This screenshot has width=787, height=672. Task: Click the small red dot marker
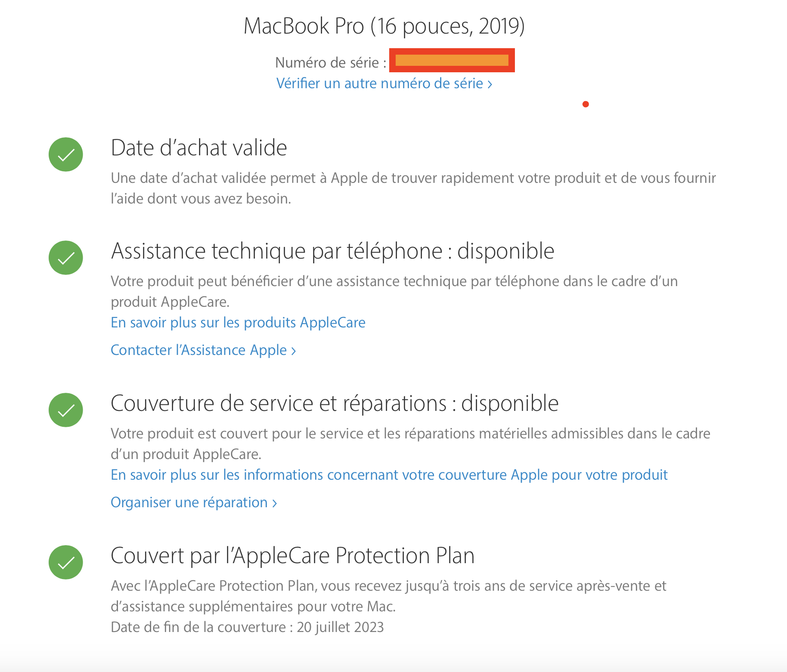pyautogui.click(x=586, y=104)
